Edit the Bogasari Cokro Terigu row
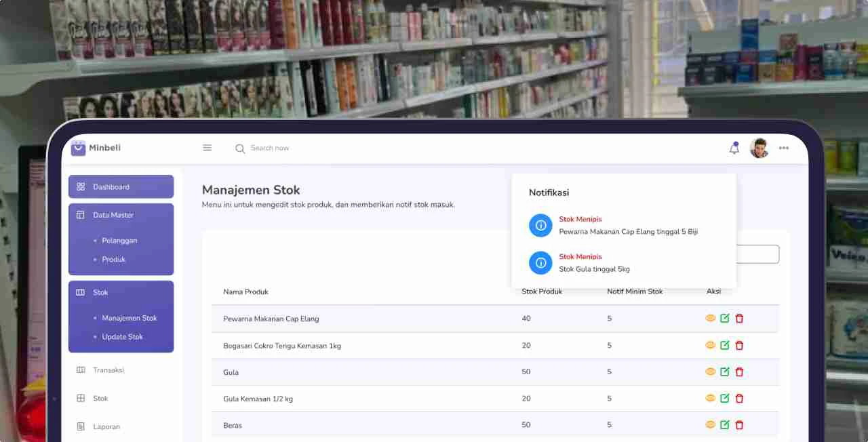The image size is (868, 442). coord(725,345)
